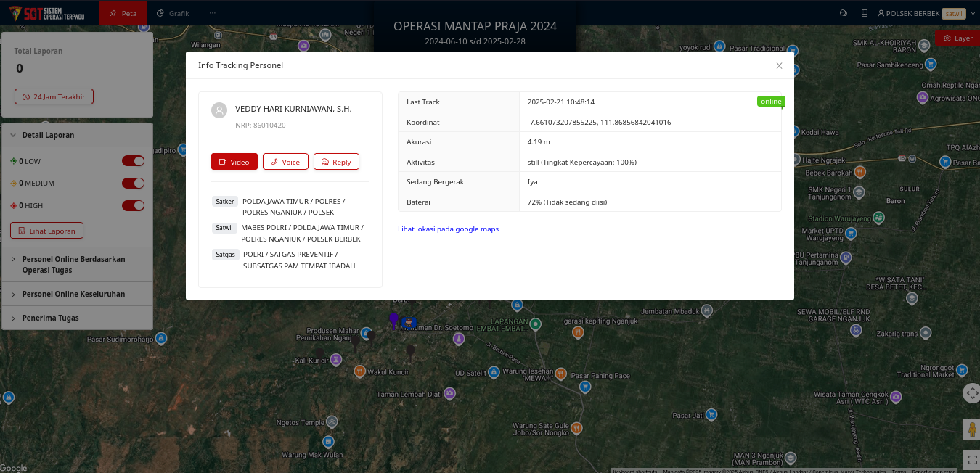The height and width of the screenshot is (473, 980).
Task: Toggle the LOW reports switch
Action: pos(133,161)
